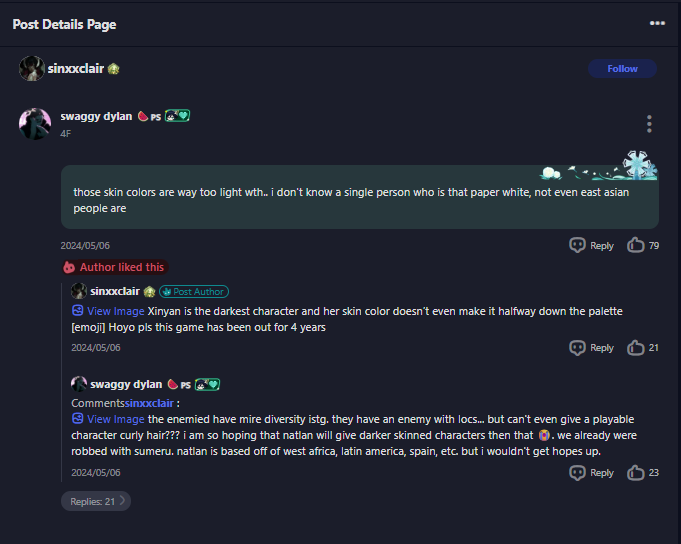681x544 pixels.
Task: Click swaggy dylan's username in the nested reply
Action: pos(125,384)
